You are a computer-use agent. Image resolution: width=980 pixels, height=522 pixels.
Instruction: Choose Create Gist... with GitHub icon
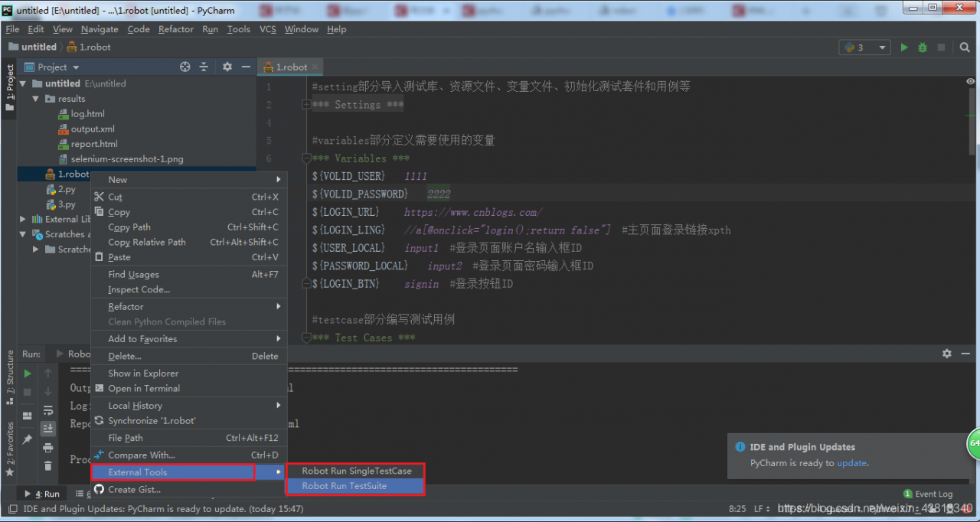click(x=188, y=490)
